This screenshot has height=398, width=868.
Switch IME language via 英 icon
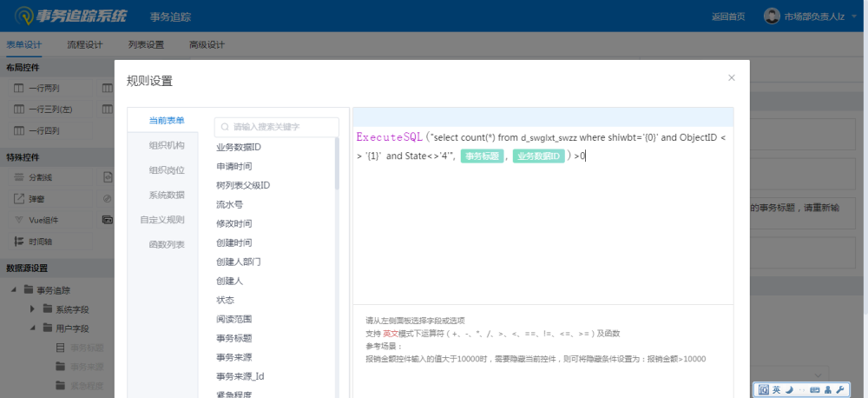point(776,390)
